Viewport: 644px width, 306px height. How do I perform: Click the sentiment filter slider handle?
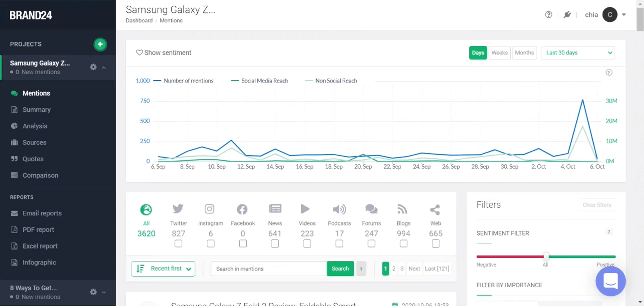pos(546,257)
